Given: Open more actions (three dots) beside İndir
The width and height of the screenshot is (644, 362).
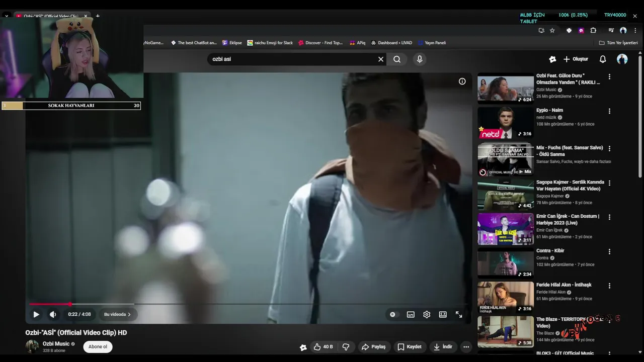Looking at the screenshot, I should [466, 347].
